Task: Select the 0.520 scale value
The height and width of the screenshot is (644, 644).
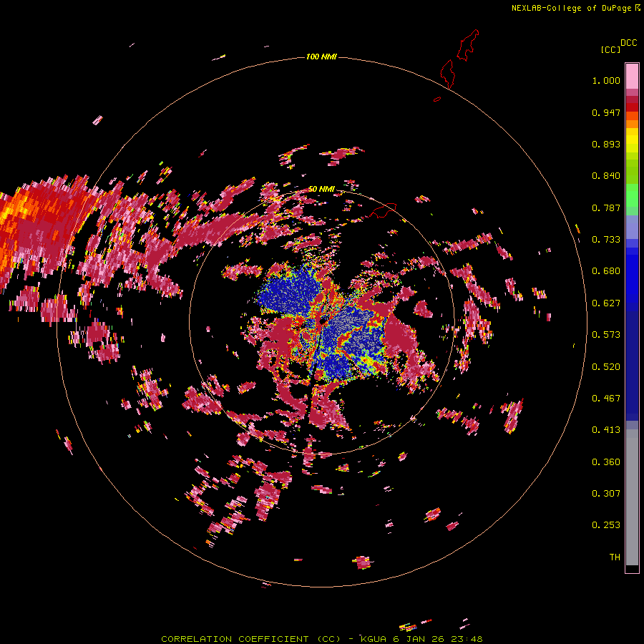Action: [606, 367]
